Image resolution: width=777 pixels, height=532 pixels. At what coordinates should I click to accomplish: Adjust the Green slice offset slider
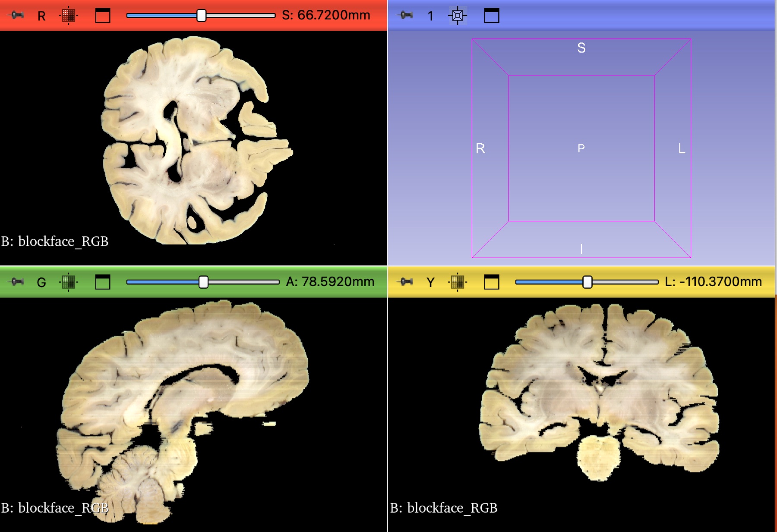tap(203, 282)
